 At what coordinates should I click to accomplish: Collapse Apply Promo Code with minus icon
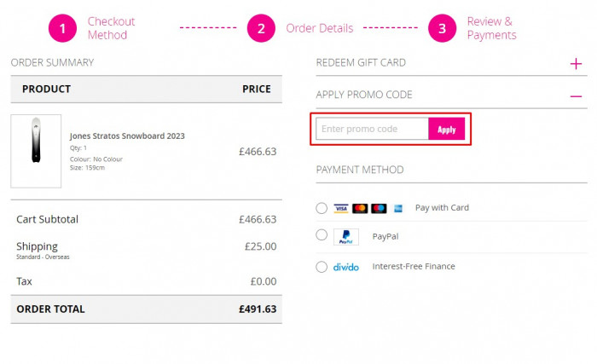tap(577, 95)
